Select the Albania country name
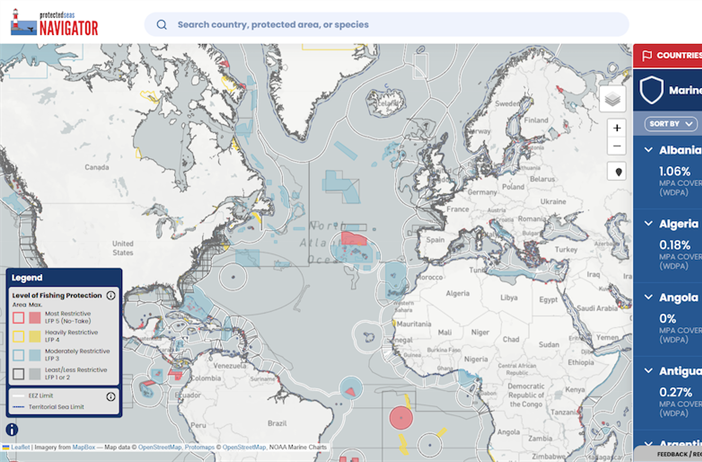The image size is (702, 462). 681,150
